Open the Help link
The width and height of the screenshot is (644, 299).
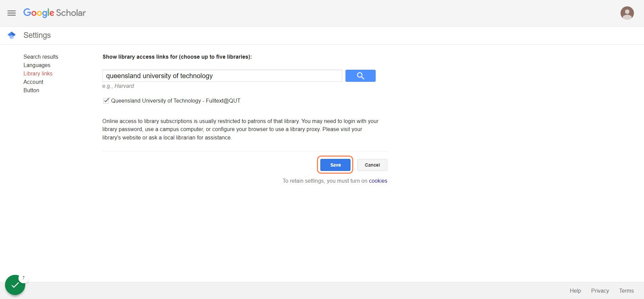click(575, 291)
